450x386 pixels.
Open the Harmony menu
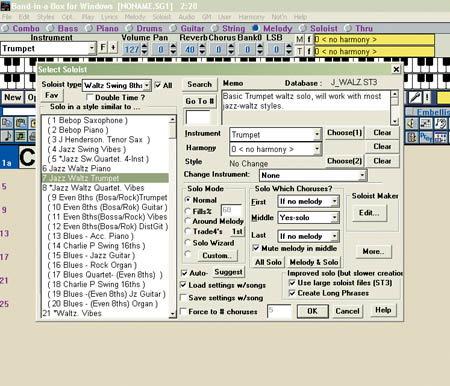pos(252,17)
